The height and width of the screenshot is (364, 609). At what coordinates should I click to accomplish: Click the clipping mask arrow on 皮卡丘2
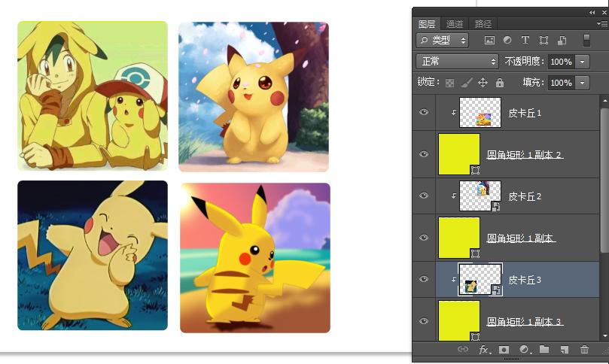pos(454,196)
